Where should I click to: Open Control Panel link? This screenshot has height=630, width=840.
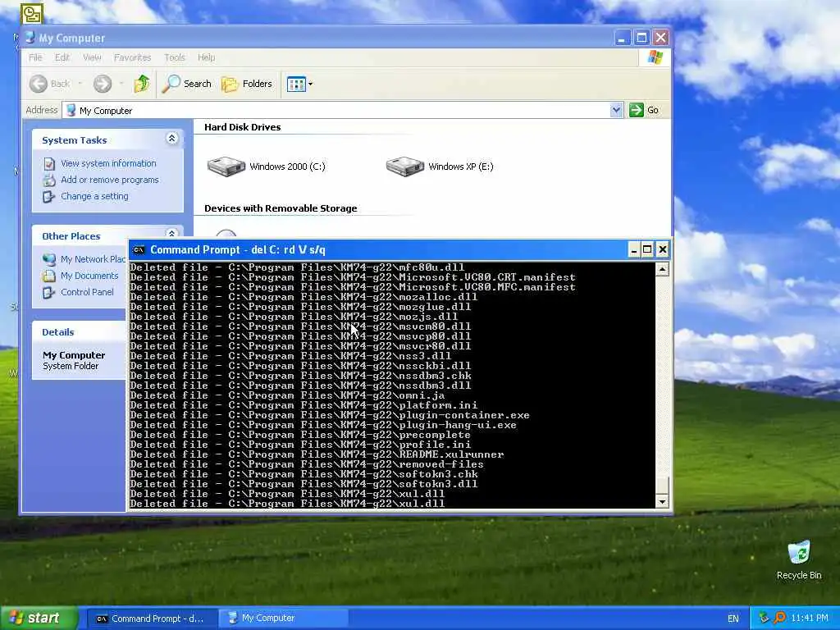click(x=87, y=293)
